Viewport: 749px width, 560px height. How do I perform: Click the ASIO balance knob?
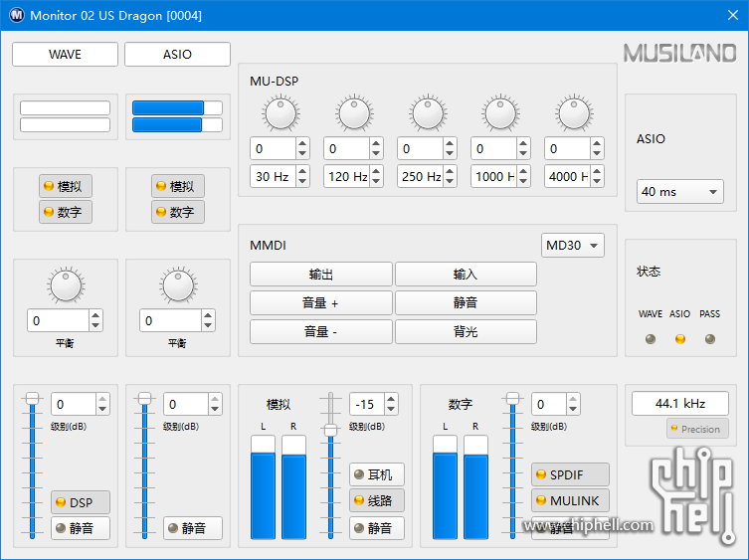click(178, 285)
